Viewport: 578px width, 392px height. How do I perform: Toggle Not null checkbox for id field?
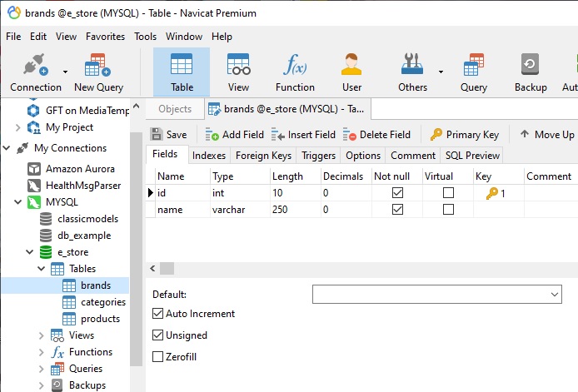pos(397,193)
